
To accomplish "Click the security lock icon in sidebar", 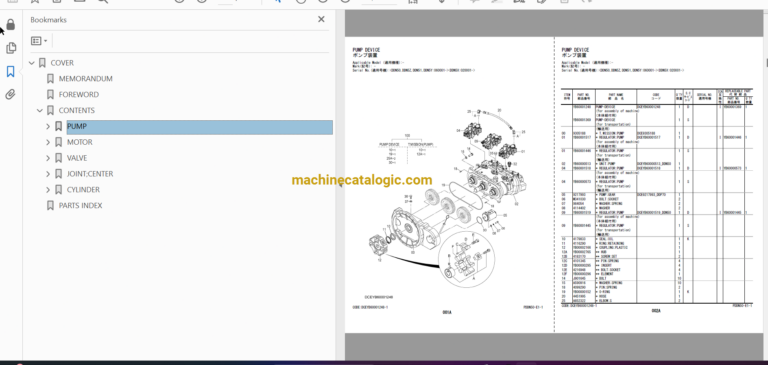I will 11,25.
